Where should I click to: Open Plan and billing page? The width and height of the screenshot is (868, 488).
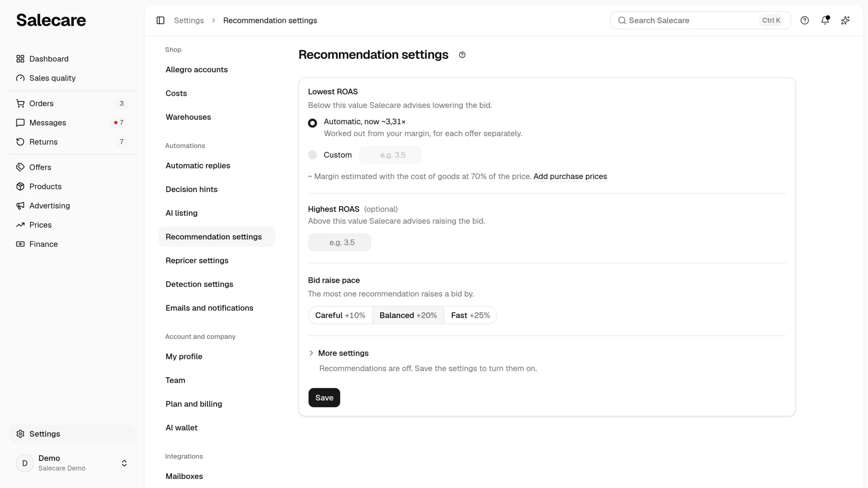217,404
